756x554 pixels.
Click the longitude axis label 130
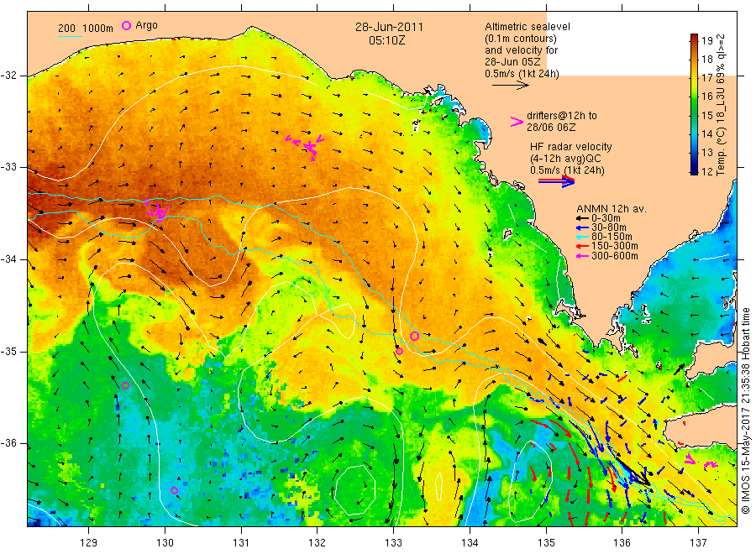(x=165, y=542)
